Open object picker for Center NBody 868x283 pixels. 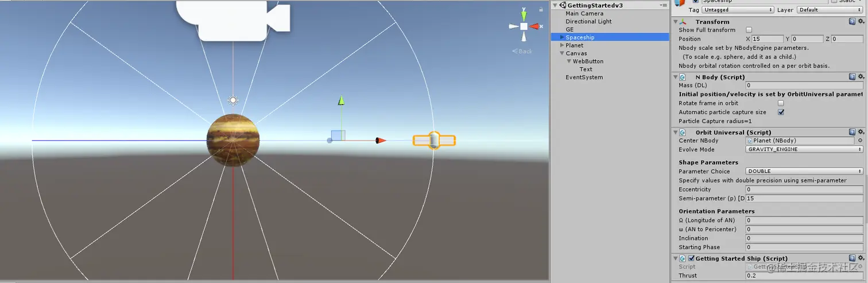(860, 141)
